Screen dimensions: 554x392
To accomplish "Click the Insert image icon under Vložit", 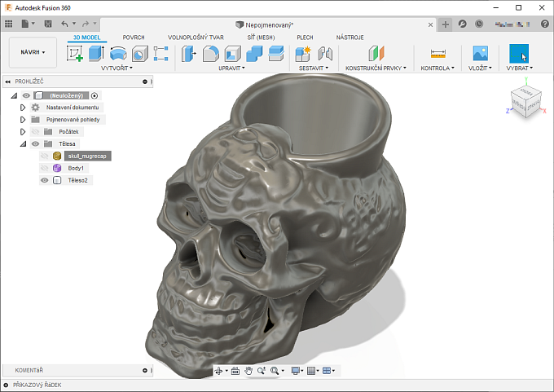I will tap(481, 54).
